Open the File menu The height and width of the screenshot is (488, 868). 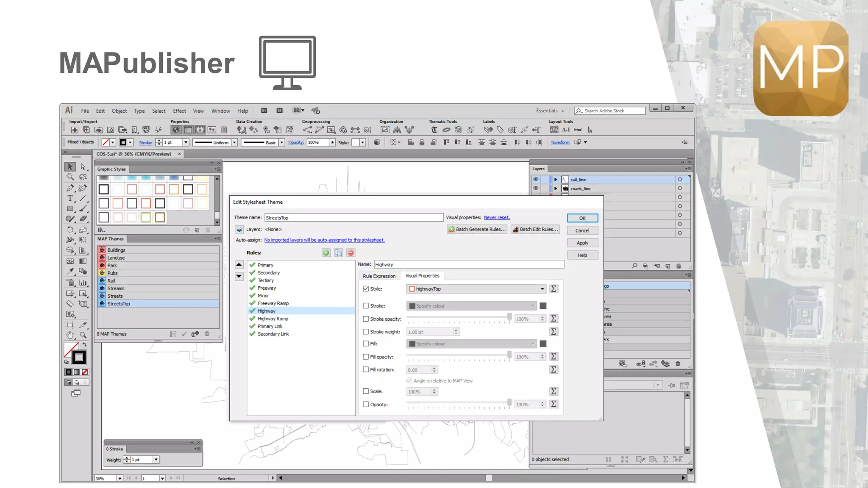click(x=85, y=111)
